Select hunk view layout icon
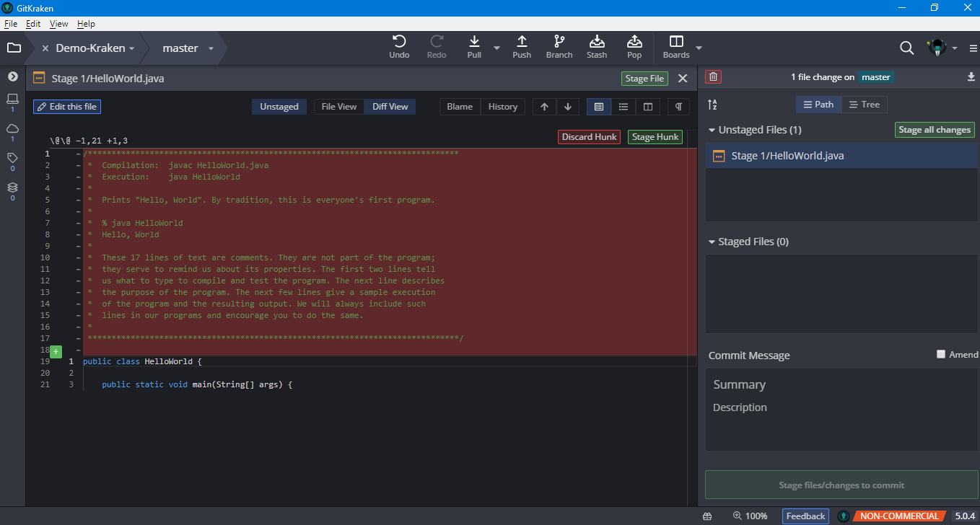Image resolution: width=980 pixels, height=525 pixels. click(598, 107)
